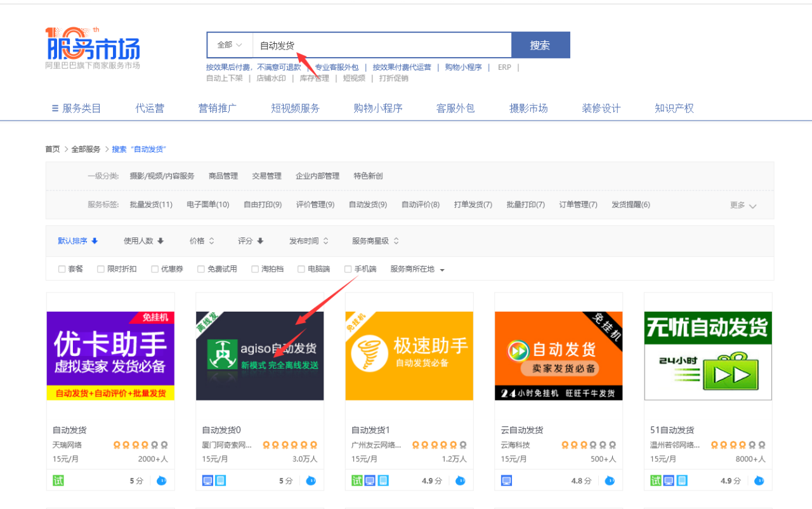Enable the 限时折扣 filter checkbox
Screen dimensions: 812x509
click(x=101, y=269)
